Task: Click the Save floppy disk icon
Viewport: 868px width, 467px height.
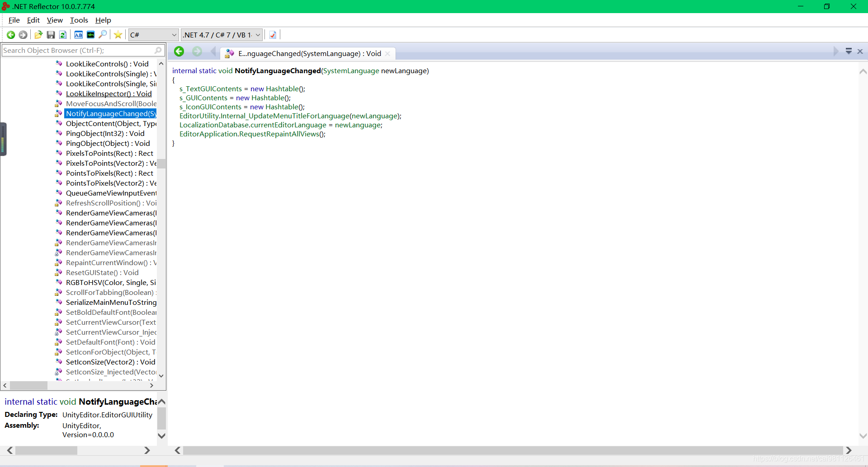Action: pos(51,35)
